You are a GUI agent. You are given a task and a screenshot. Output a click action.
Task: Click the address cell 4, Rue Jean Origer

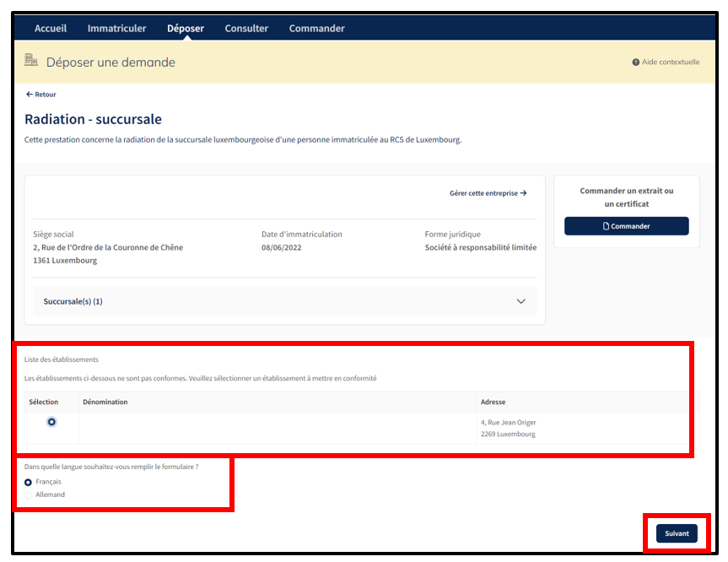(509, 423)
